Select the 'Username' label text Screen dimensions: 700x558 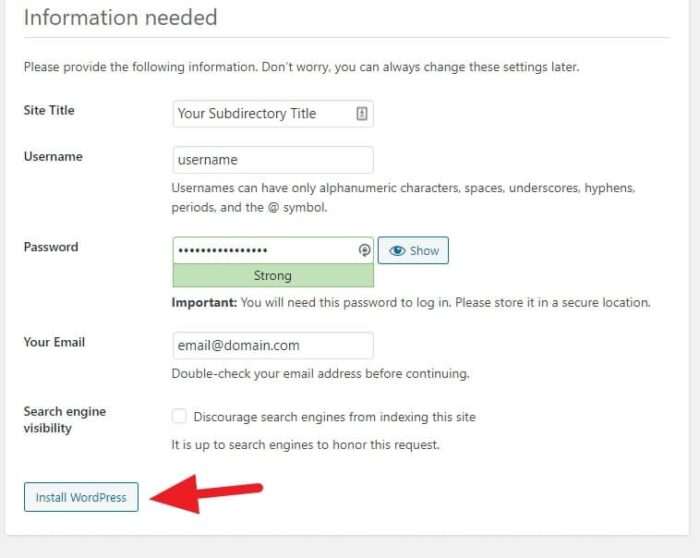[x=53, y=157]
